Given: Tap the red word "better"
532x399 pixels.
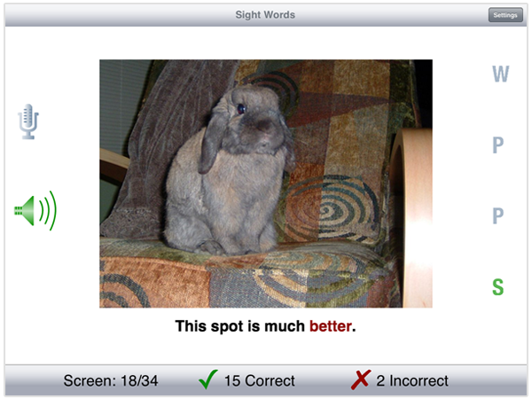Looking at the screenshot, I should click(x=330, y=326).
